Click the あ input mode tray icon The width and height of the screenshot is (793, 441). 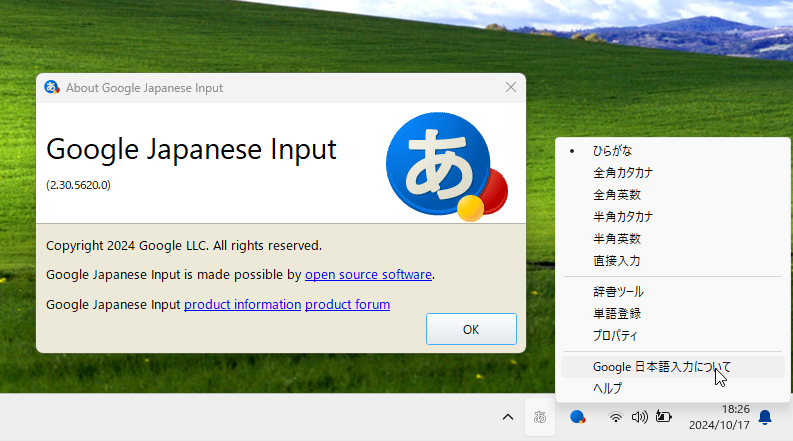point(540,417)
